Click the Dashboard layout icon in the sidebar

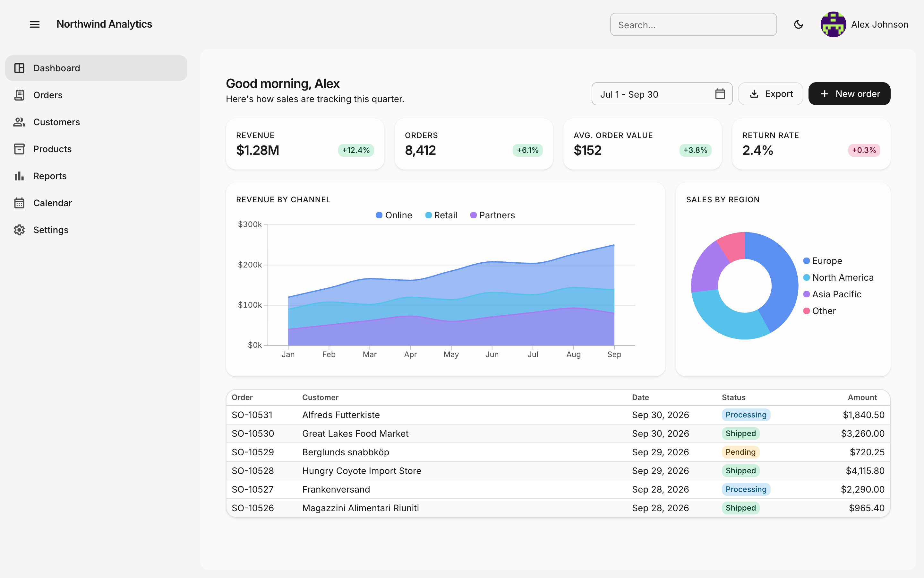[x=19, y=68]
